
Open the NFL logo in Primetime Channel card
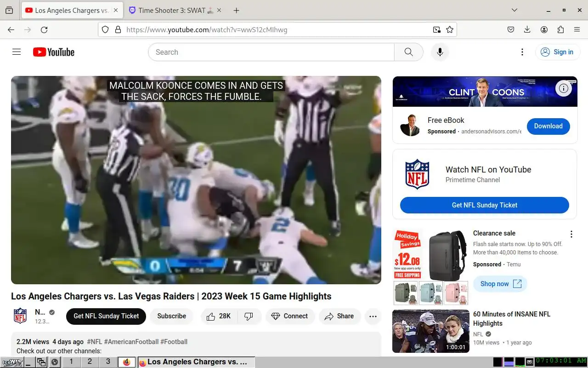(417, 174)
